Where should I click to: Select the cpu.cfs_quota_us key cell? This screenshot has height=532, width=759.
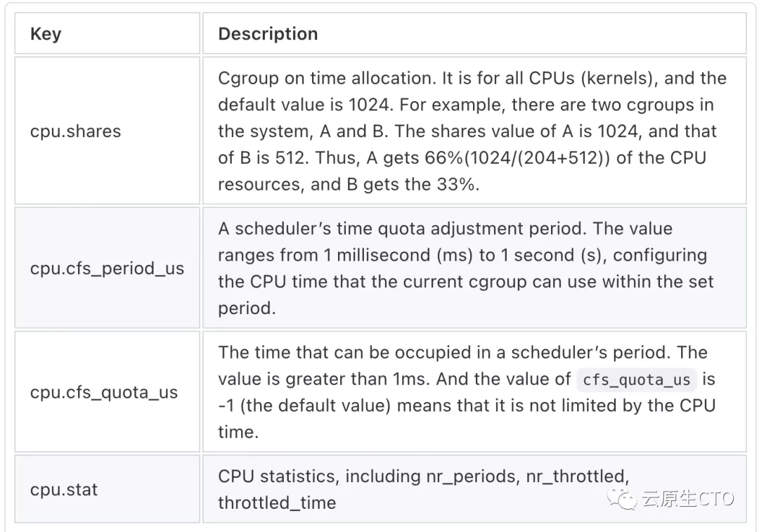tap(103, 392)
